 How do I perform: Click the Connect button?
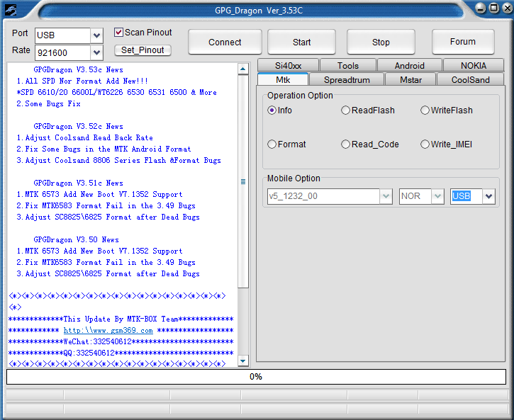pos(225,42)
